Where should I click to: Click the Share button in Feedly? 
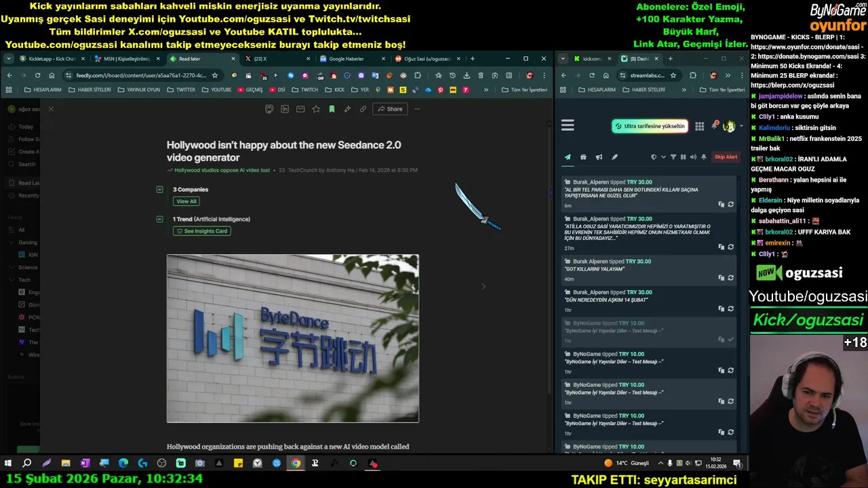[x=390, y=109]
